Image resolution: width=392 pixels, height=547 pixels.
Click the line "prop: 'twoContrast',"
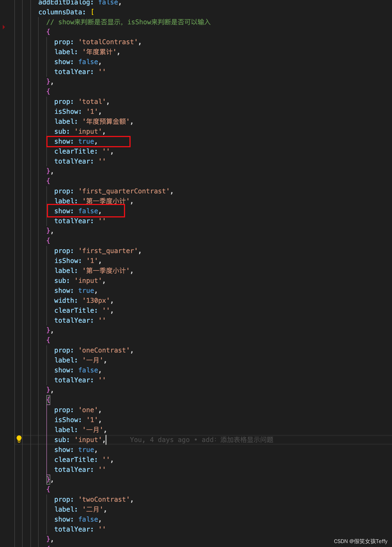[x=94, y=499]
